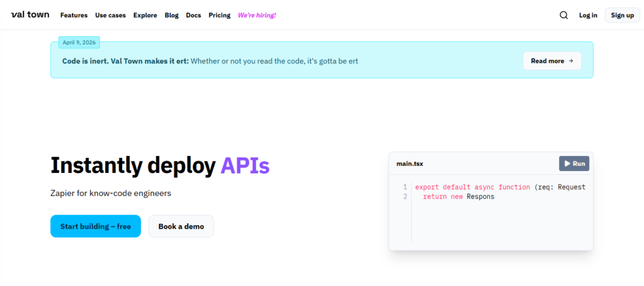This screenshot has width=644, height=286.
Task: Open search with the magnifier icon
Action: [563, 15]
